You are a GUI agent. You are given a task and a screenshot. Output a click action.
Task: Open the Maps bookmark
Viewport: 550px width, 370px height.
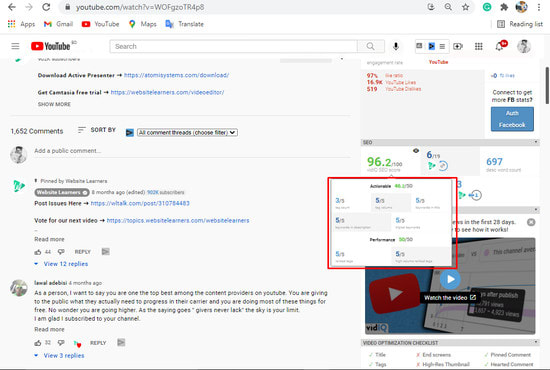pyautogui.click(x=142, y=24)
